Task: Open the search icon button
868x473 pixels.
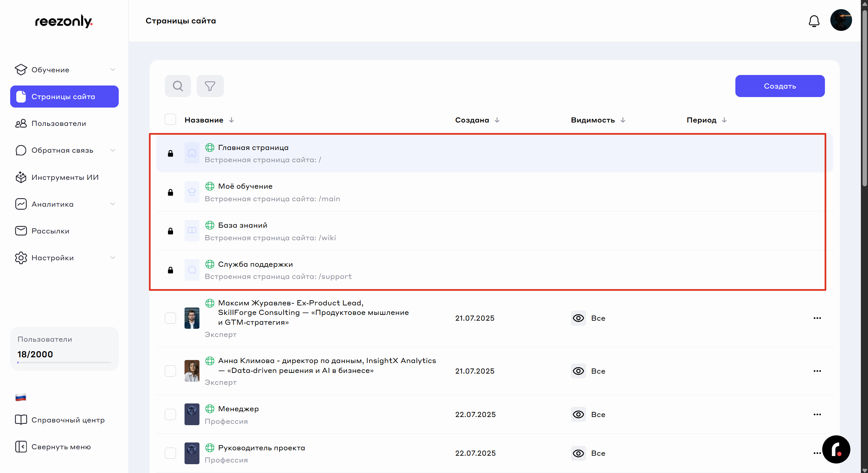Action: pyautogui.click(x=178, y=86)
